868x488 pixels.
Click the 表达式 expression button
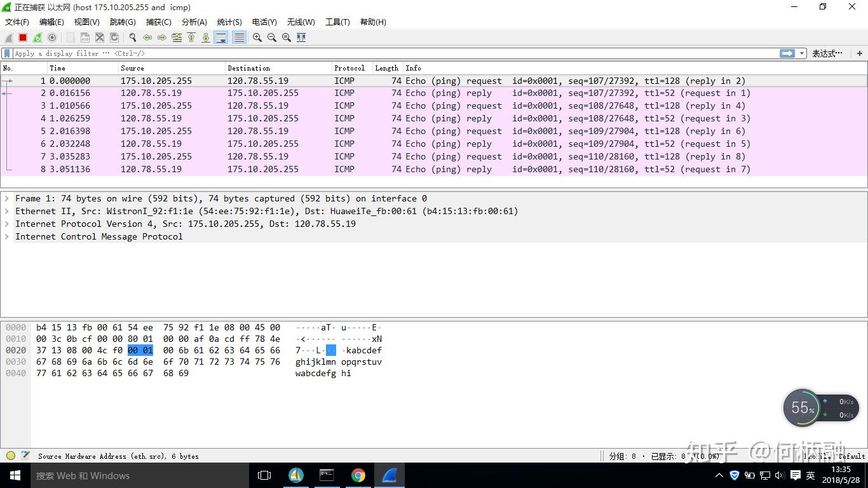(827, 53)
